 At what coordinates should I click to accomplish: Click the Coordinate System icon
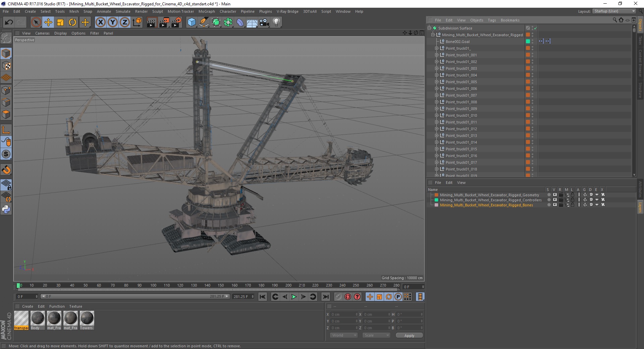click(137, 22)
